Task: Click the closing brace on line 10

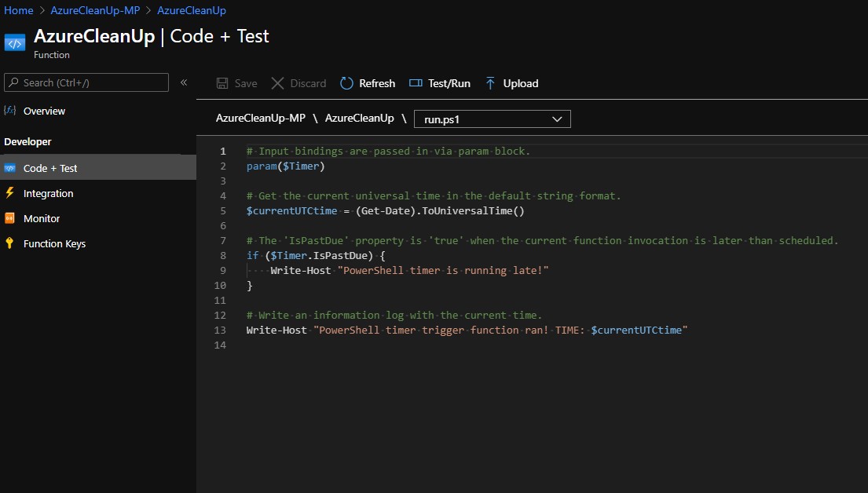Action: pos(250,286)
